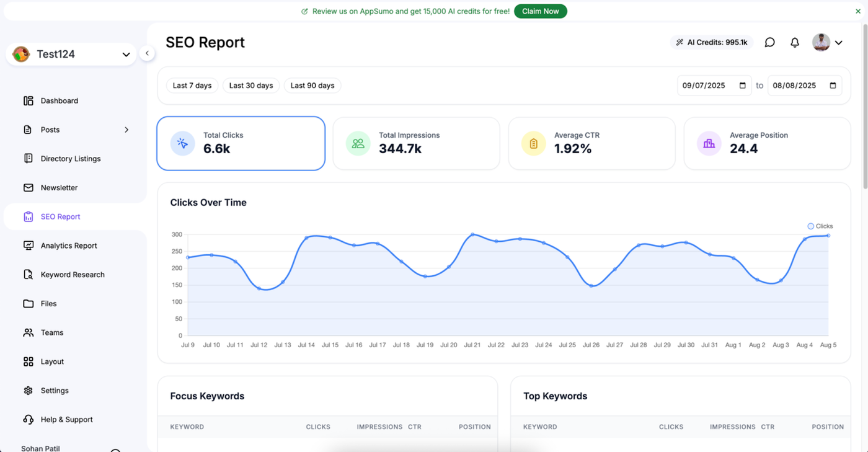
Task: Open the user profile avatar dropdown
Action: pyautogui.click(x=827, y=42)
